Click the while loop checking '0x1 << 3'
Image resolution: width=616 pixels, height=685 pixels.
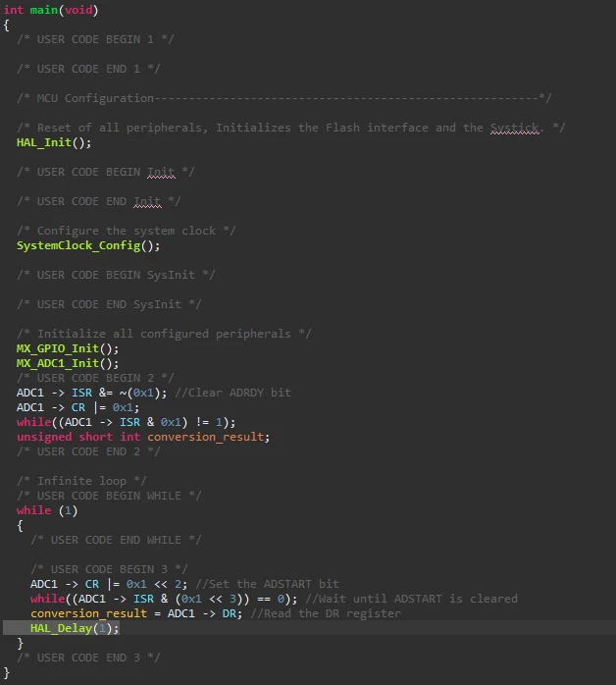[x=164, y=599]
